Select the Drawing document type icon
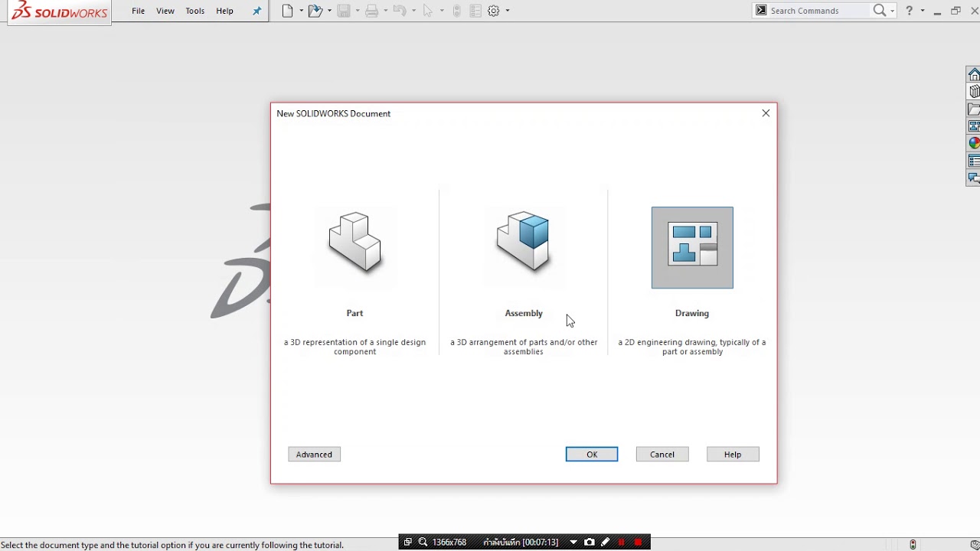This screenshot has height=551, width=980. (692, 247)
